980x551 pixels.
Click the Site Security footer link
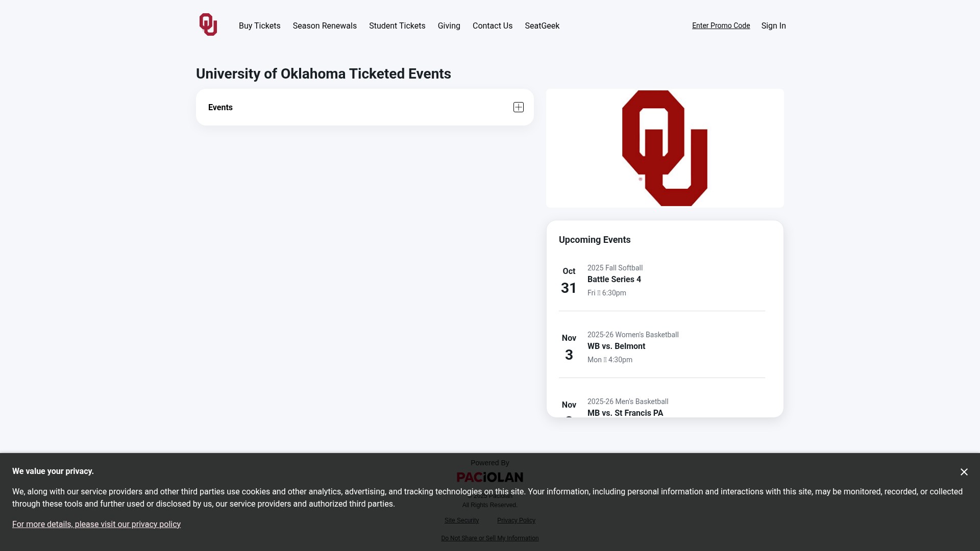(461, 520)
